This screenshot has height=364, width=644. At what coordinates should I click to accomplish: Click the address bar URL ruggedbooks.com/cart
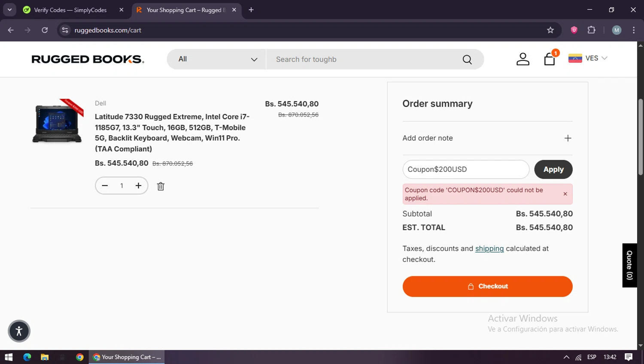tap(108, 30)
